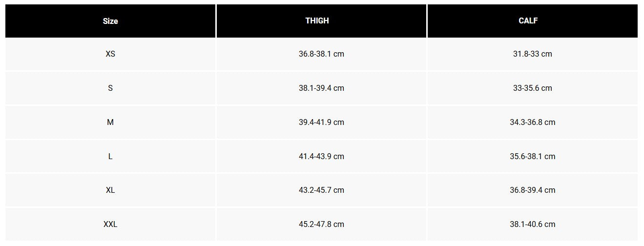Screen dimensions: 644x246
Task: Click calf value 33-35.6 cm
Action: (x=532, y=88)
